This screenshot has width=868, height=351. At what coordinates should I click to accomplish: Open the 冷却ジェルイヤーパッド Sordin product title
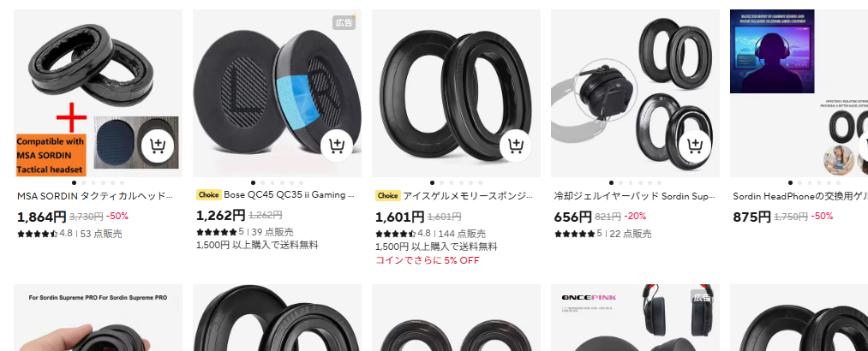634,196
